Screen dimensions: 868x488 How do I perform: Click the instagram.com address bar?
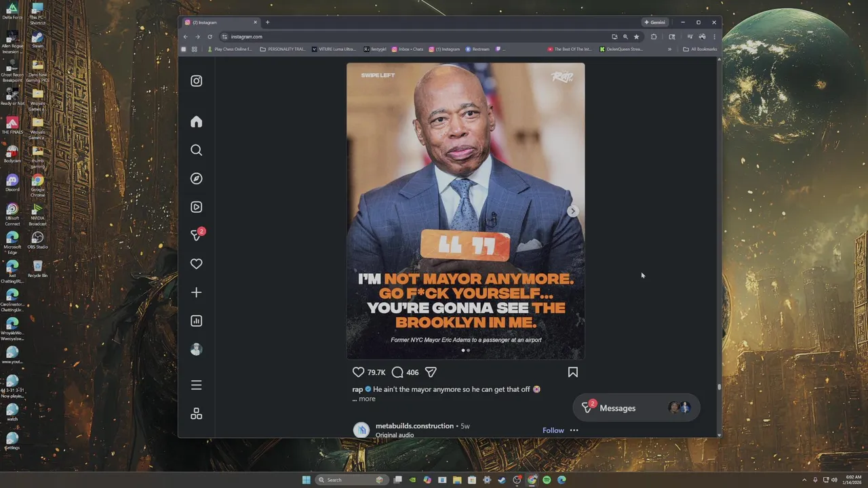414,37
